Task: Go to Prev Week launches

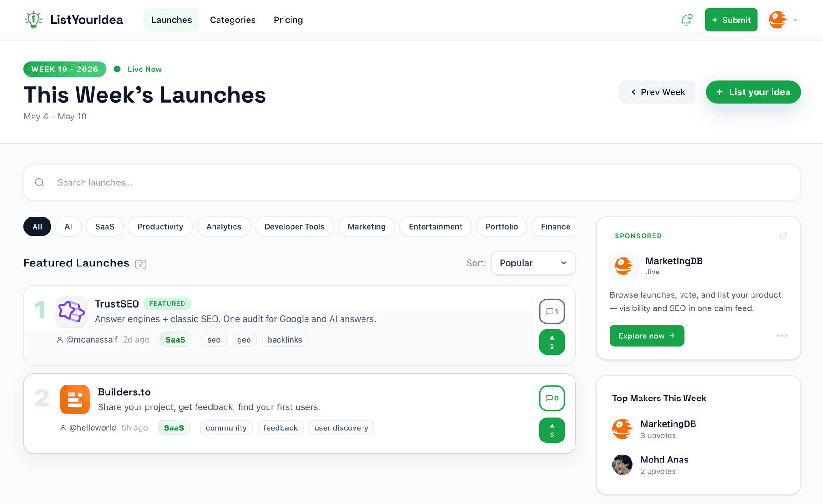Action: (657, 92)
